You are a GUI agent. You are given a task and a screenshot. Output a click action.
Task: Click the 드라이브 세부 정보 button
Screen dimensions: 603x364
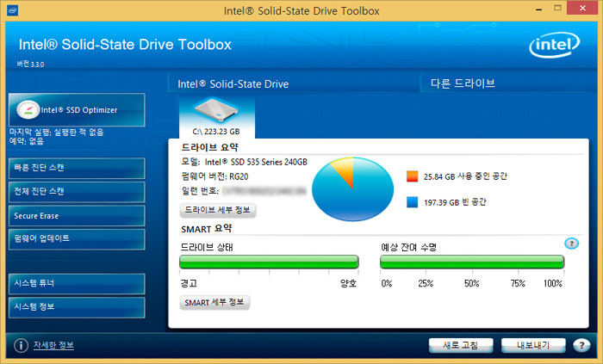tap(218, 210)
